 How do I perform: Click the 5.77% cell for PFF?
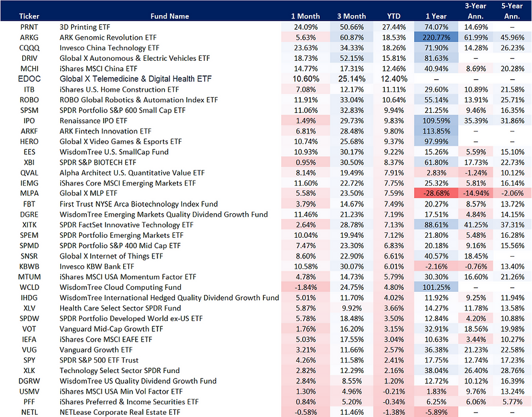click(x=512, y=402)
